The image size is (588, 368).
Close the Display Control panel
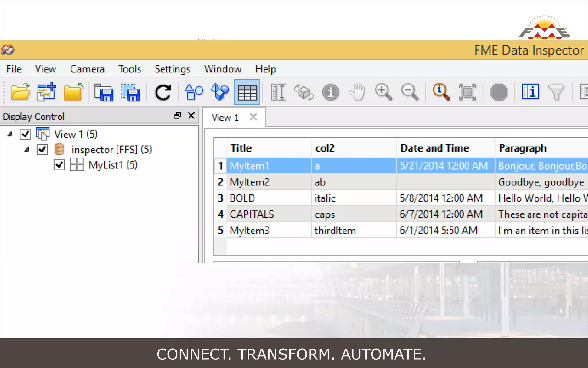[191, 116]
